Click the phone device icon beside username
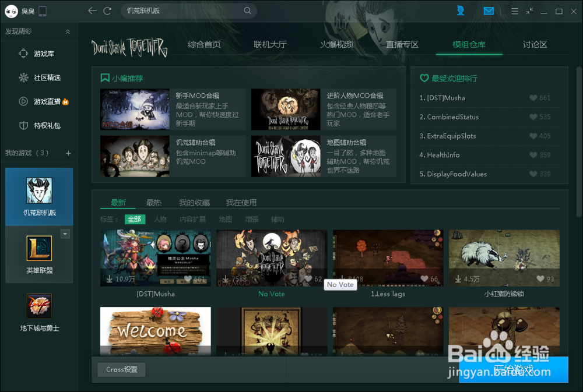 pyautogui.click(x=43, y=11)
